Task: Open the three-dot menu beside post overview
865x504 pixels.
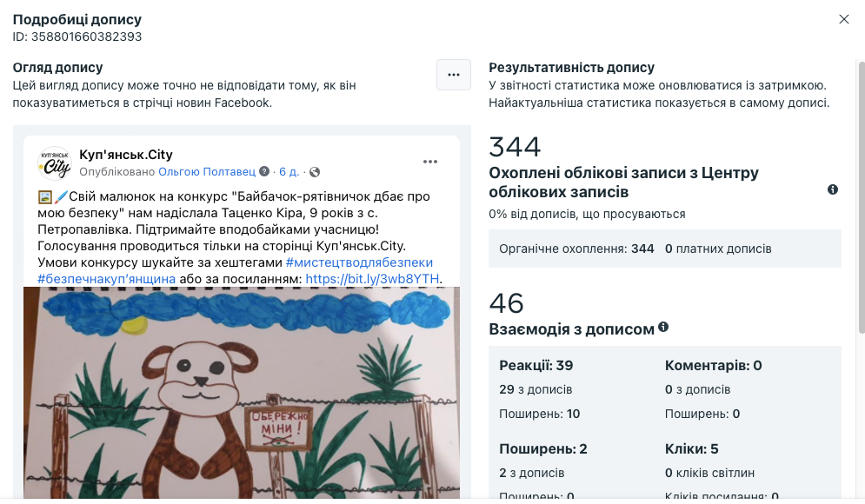Action: 454,75
